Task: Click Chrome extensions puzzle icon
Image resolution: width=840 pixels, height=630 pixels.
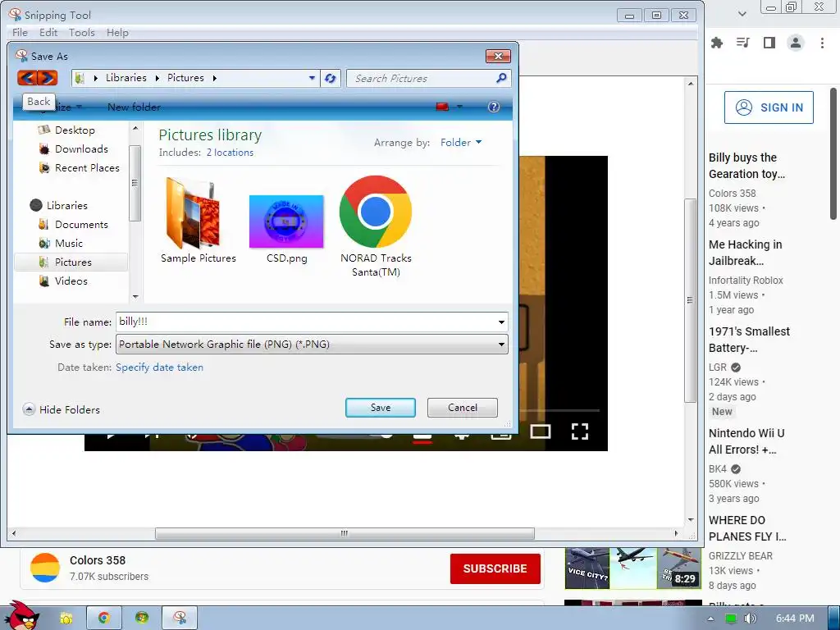Action: pos(716,43)
